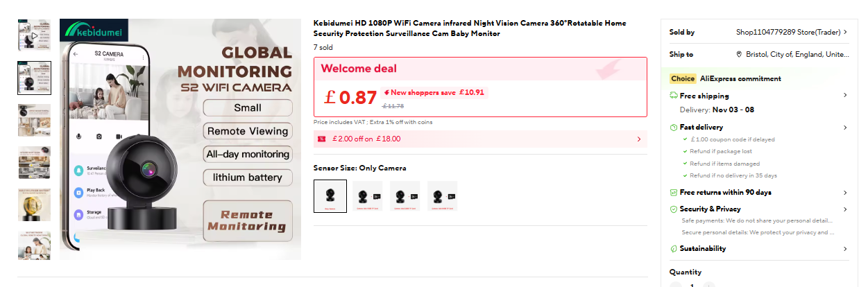Viewport: 868px width, 287px height.
Task: Select the Only Camera variant option
Action: click(330, 195)
